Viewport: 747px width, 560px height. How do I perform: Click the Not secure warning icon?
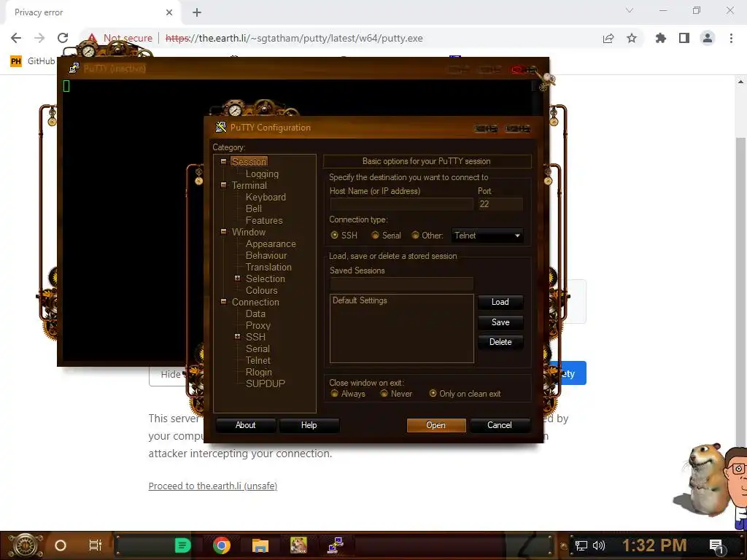pyautogui.click(x=92, y=38)
